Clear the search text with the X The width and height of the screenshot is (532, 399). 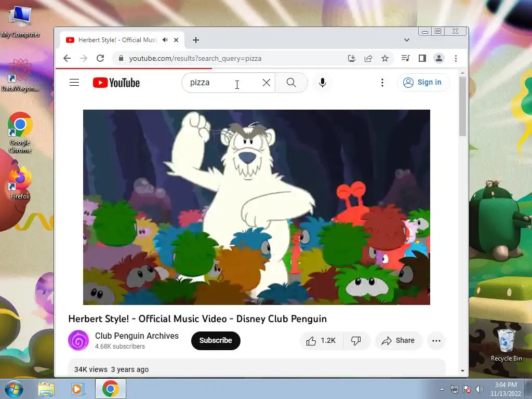pyautogui.click(x=267, y=83)
